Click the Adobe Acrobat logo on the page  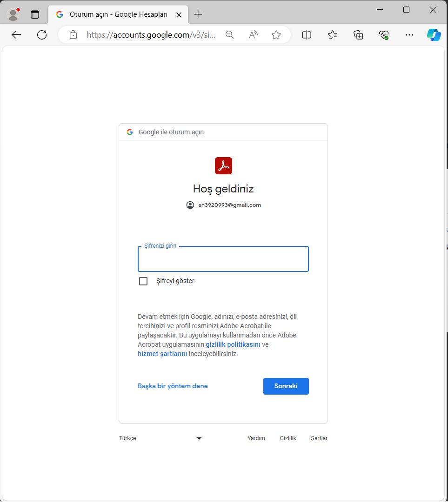tap(223, 165)
